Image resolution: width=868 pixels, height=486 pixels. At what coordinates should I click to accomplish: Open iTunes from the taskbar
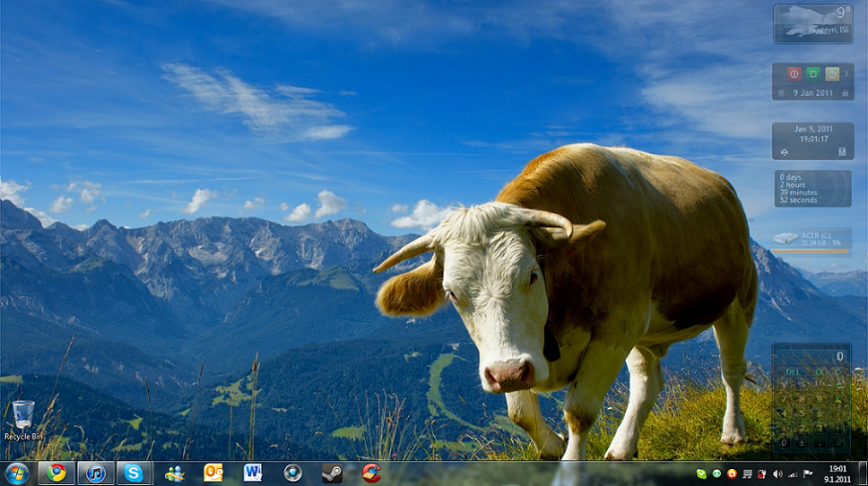[96, 473]
